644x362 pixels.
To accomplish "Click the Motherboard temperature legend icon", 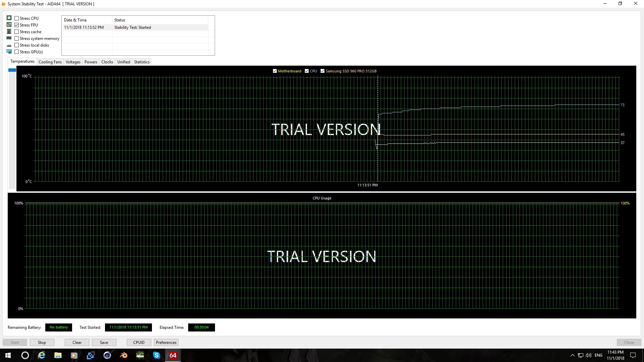I will (x=275, y=71).
